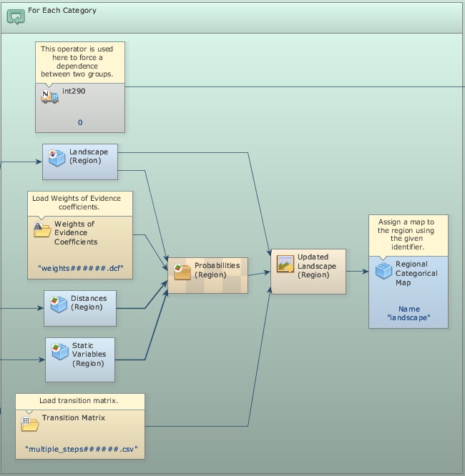Click the Weights of Evidence folder icon
This screenshot has width=465, height=476.
coord(42,230)
